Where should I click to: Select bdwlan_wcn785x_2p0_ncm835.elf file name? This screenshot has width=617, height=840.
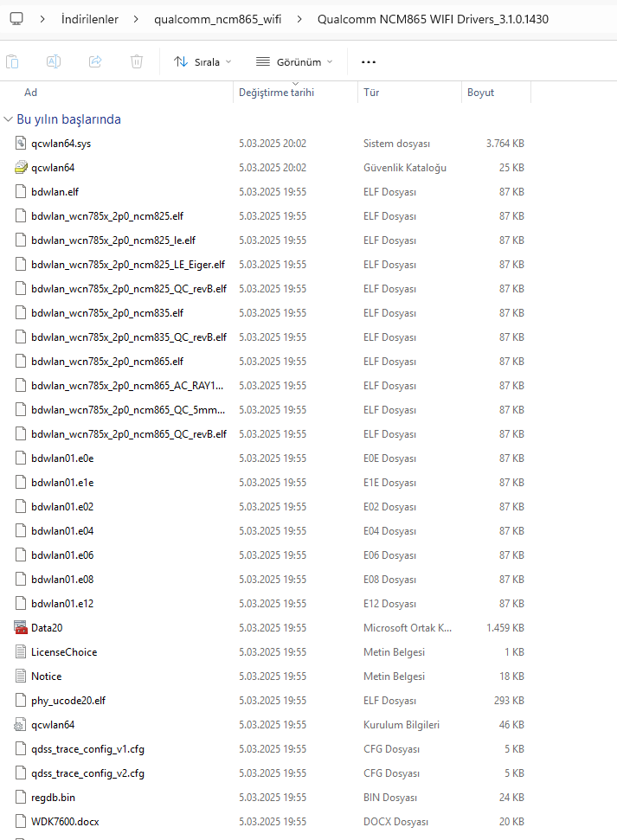107,312
